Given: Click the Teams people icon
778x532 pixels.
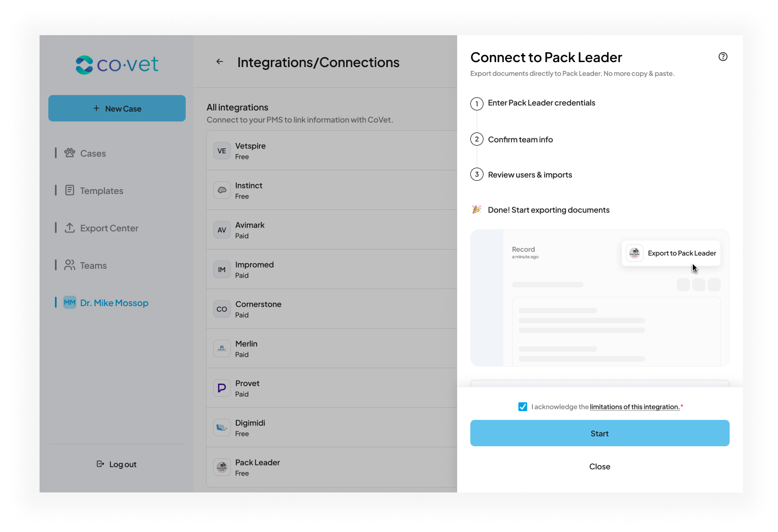Looking at the screenshot, I should (x=70, y=265).
